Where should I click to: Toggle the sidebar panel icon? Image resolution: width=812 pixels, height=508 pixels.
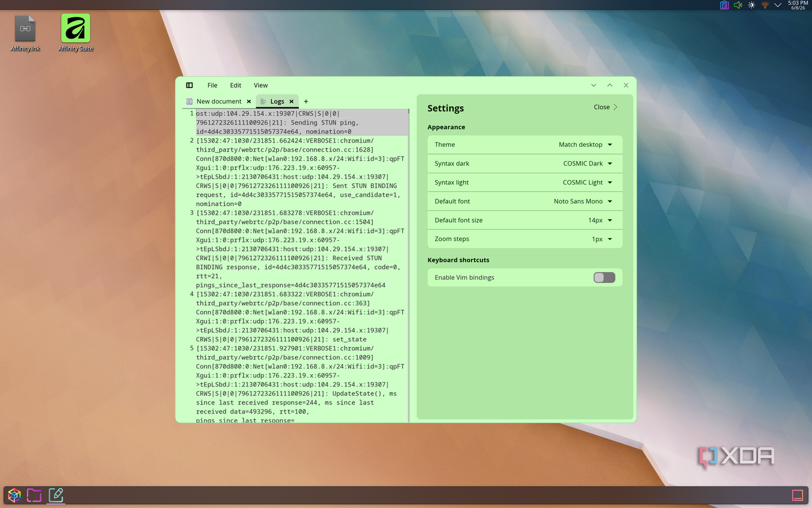[189, 85]
